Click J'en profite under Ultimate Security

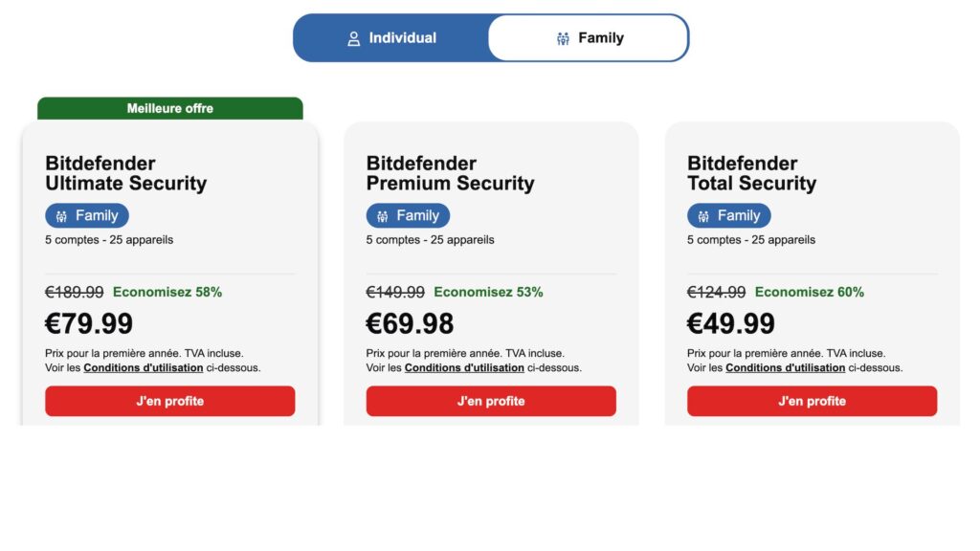[169, 401]
